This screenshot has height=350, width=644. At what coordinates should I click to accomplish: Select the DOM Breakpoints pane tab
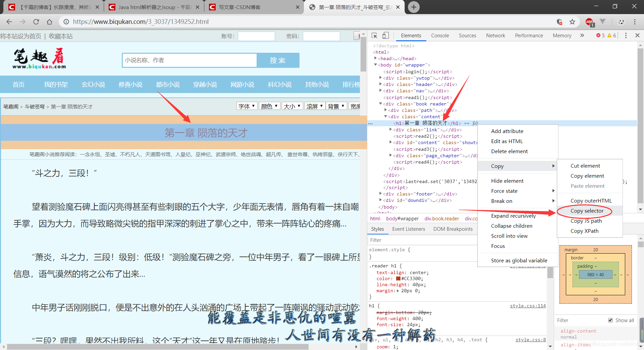[x=453, y=229]
